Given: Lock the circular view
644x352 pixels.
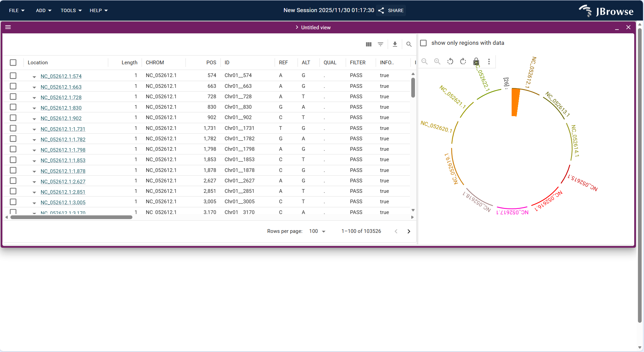Looking at the screenshot, I should click(476, 62).
